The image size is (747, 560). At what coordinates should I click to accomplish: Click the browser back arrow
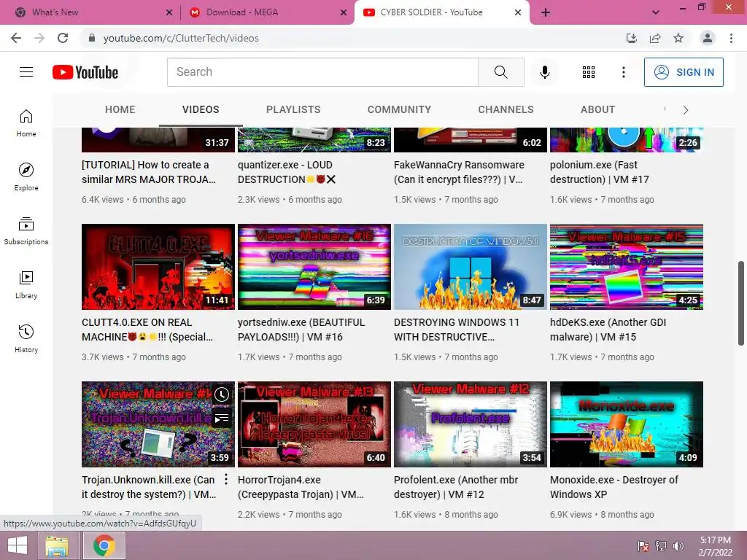pyautogui.click(x=16, y=38)
